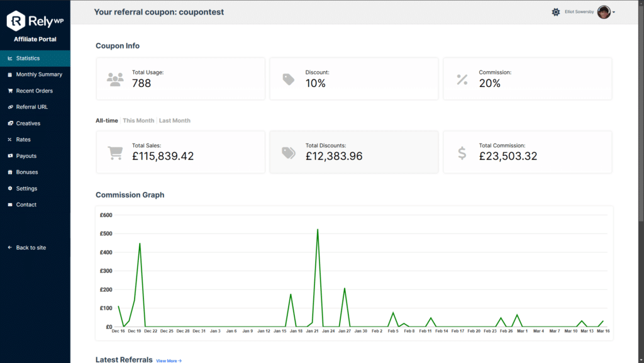644x363 pixels.
Task: Click the Commission value 20%
Action: [x=489, y=84]
